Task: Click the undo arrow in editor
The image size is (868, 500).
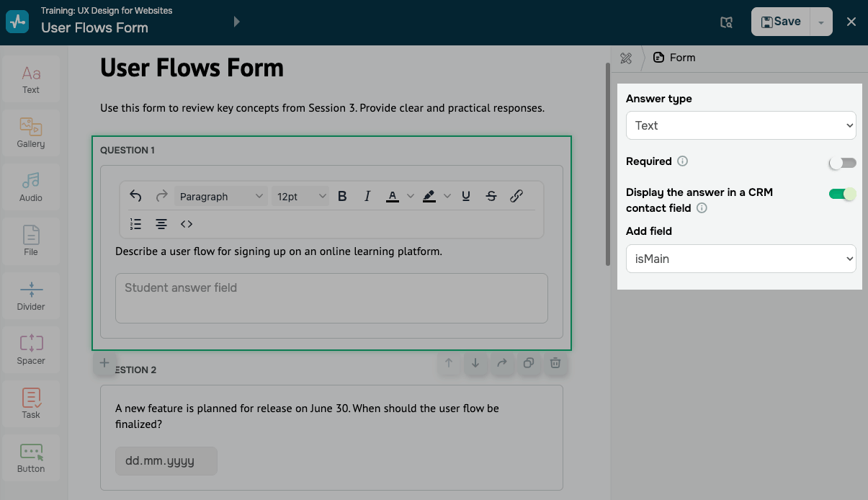Action: coord(135,196)
